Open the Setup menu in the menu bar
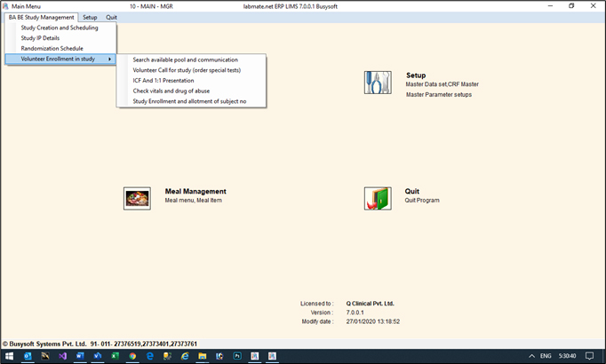The height and width of the screenshot is (364, 606). [x=90, y=18]
